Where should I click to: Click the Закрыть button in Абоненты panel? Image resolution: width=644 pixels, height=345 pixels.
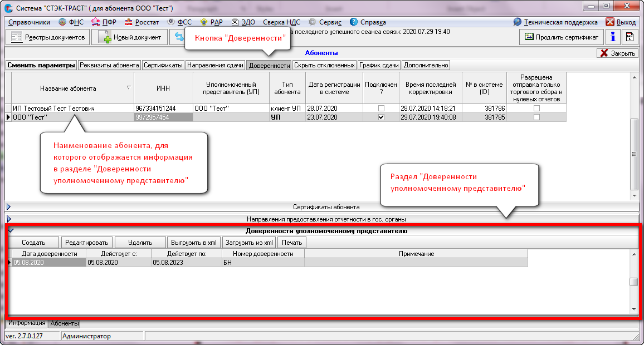coord(618,53)
